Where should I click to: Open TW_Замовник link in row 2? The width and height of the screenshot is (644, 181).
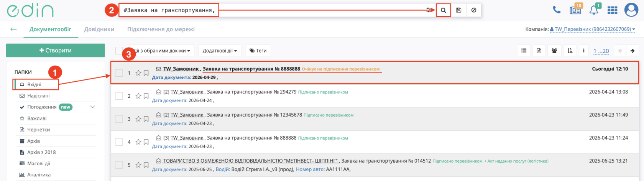coord(187,92)
